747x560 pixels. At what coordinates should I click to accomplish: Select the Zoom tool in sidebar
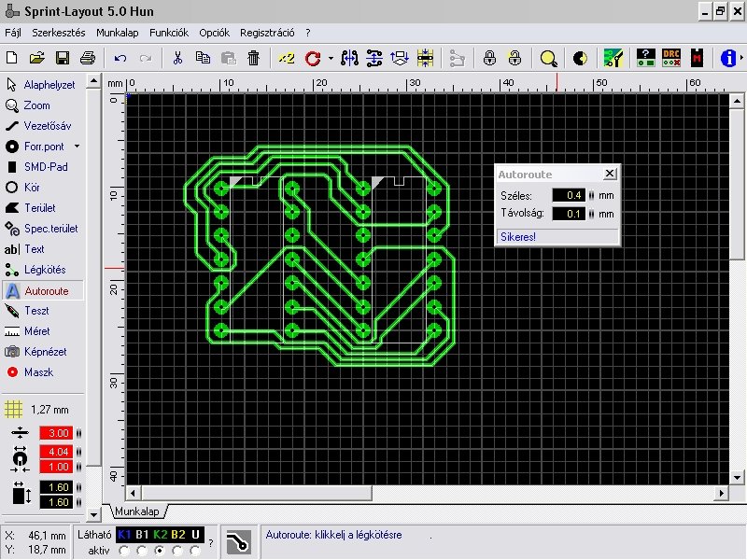click(x=42, y=105)
